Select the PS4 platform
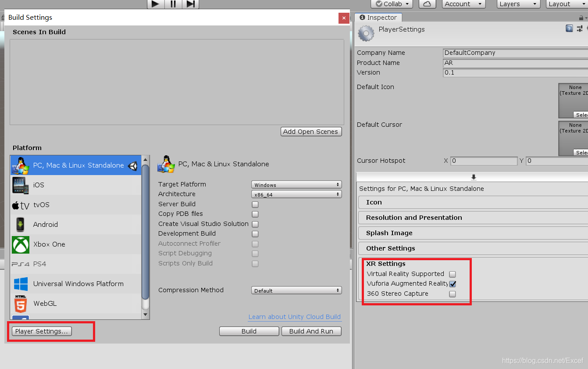 (x=75, y=264)
